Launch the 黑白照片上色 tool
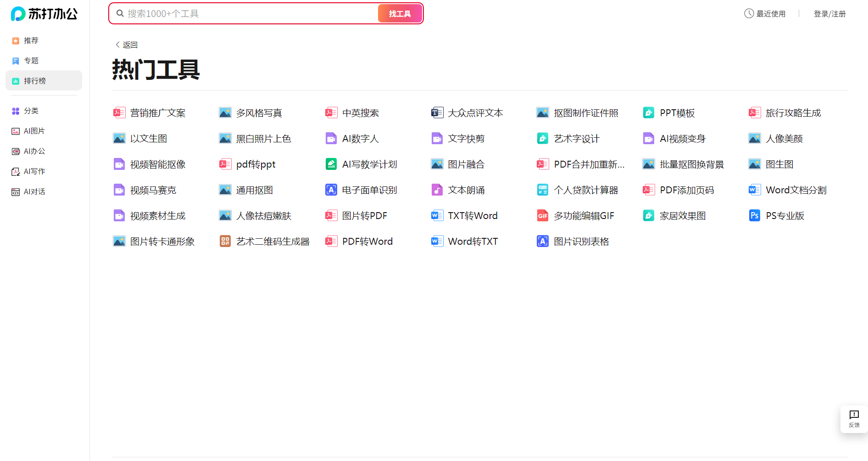 tap(263, 138)
